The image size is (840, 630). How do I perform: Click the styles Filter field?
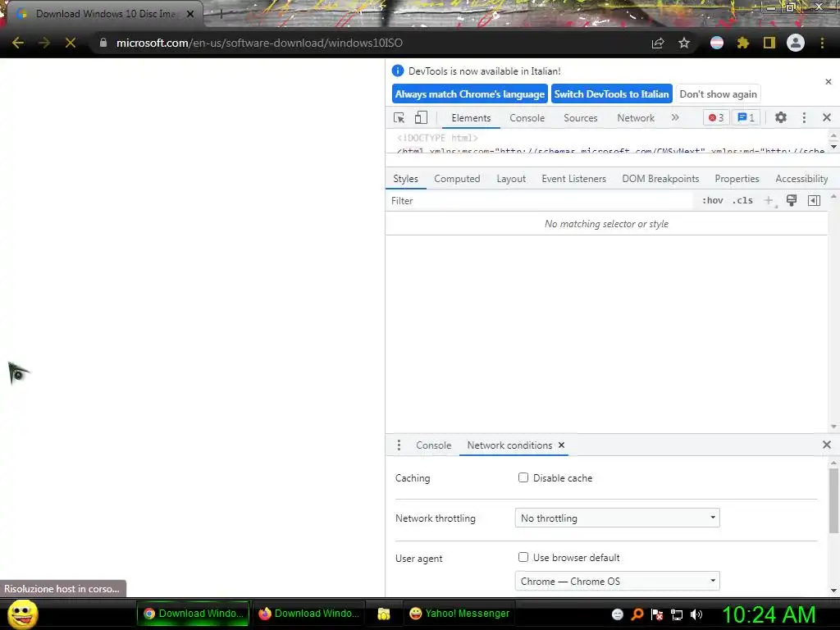point(540,201)
